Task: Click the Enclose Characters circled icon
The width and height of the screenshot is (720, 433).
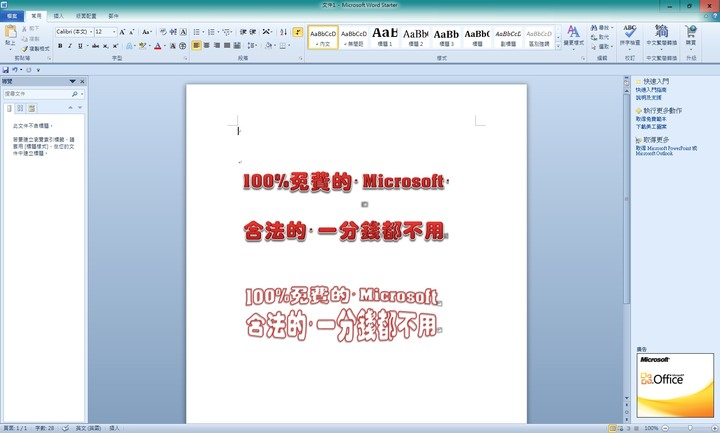Action: coord(182,46)
